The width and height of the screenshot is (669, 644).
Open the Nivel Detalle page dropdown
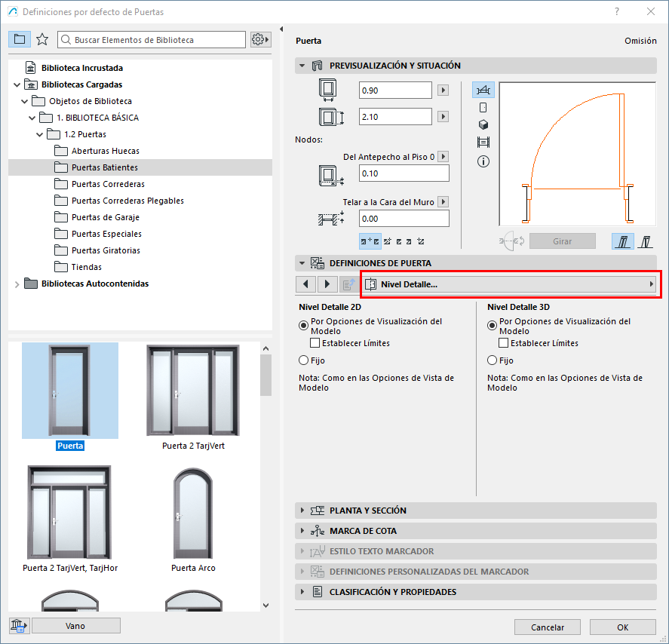click(x=510, y=284)
